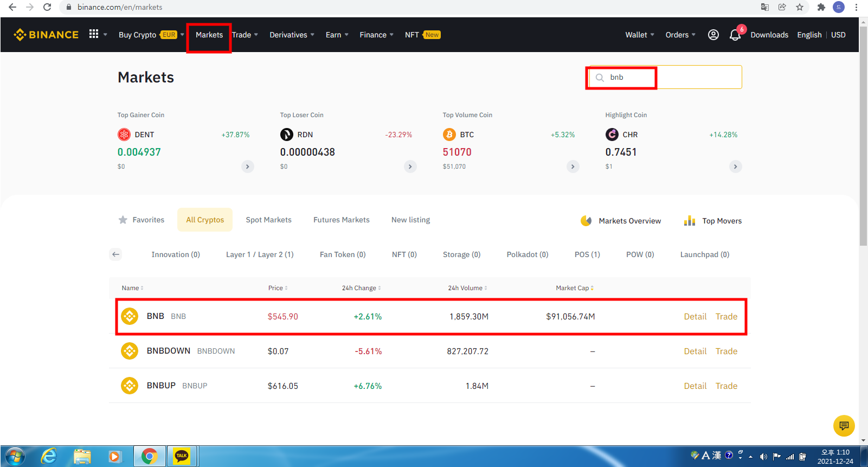Open Detail link for BNB

[695, 317]
